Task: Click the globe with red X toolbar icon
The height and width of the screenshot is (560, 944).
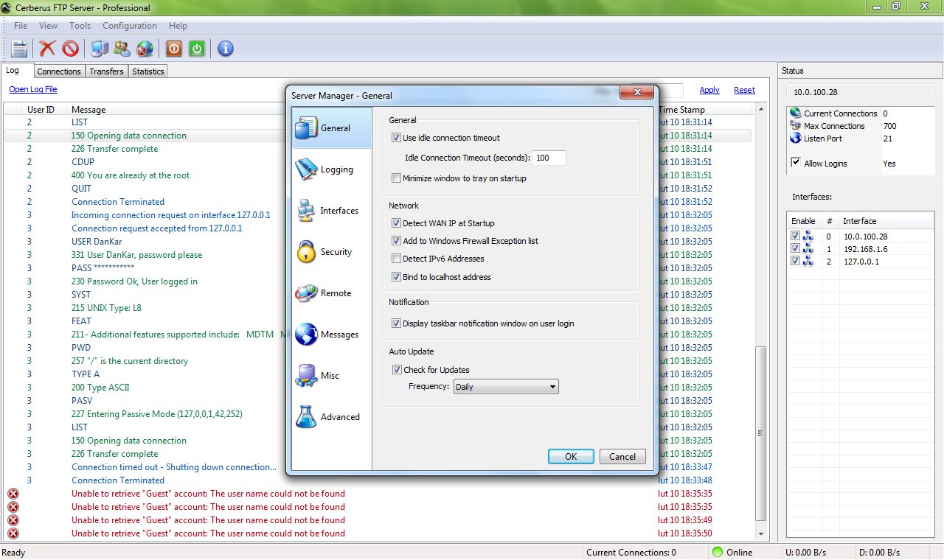Action: click(x=145, y=49)
